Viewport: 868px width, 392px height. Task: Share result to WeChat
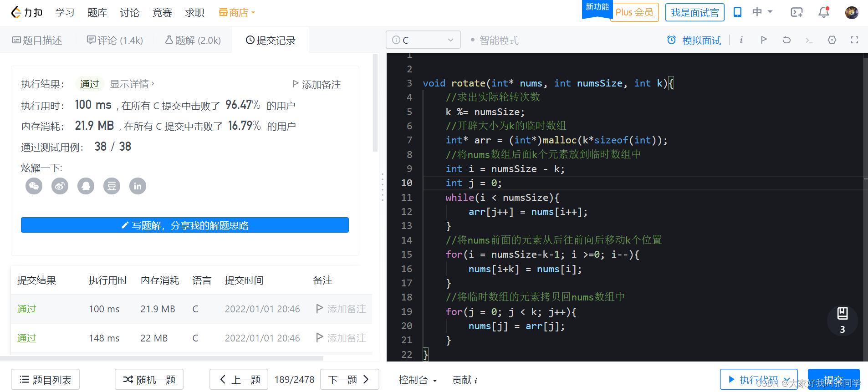[34, 186]
